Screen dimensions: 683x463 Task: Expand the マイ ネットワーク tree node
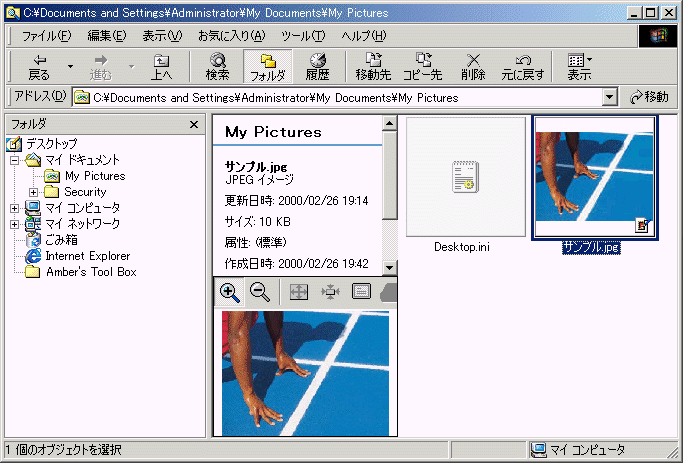(x=14, y=224)
